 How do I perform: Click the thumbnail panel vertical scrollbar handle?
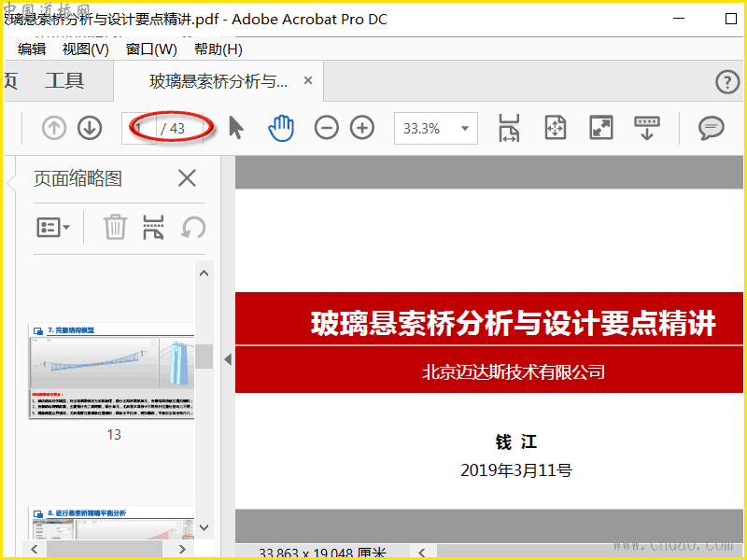(x=204, y=357)
